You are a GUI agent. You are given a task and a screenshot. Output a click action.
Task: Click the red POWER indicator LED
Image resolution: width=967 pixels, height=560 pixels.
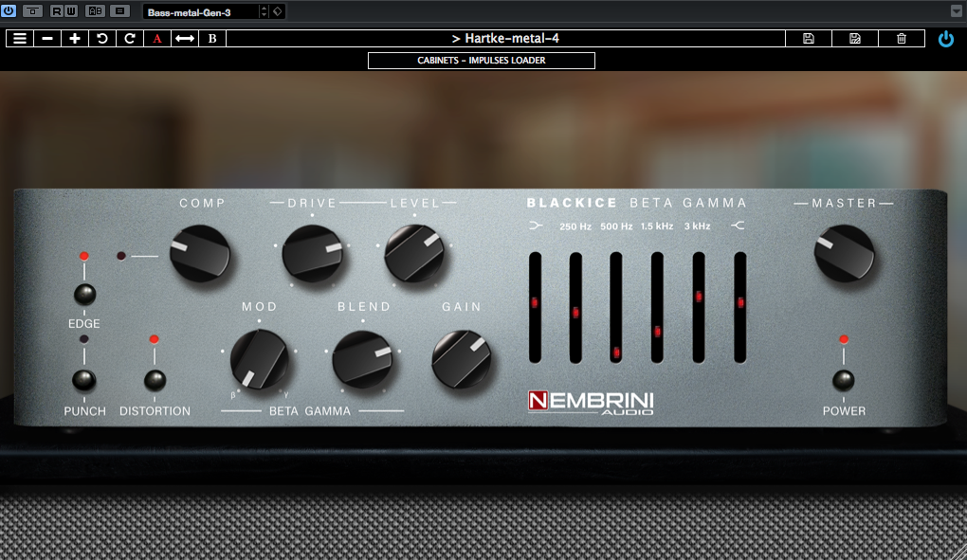tap(844, 339)
